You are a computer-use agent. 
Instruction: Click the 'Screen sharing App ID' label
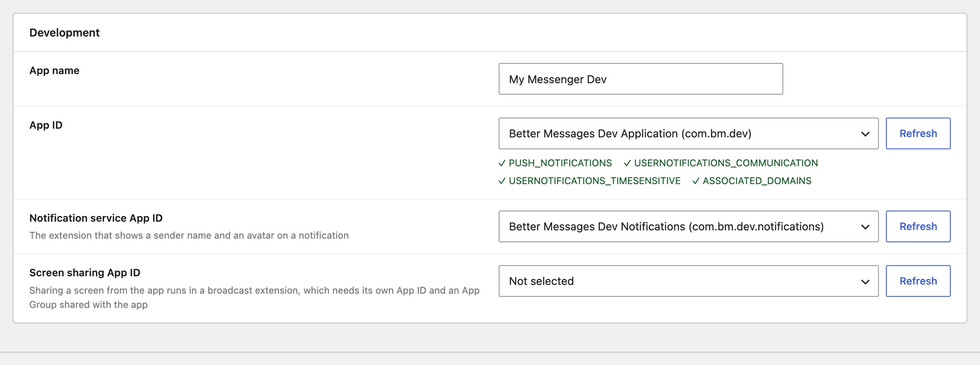pos(85,273)
